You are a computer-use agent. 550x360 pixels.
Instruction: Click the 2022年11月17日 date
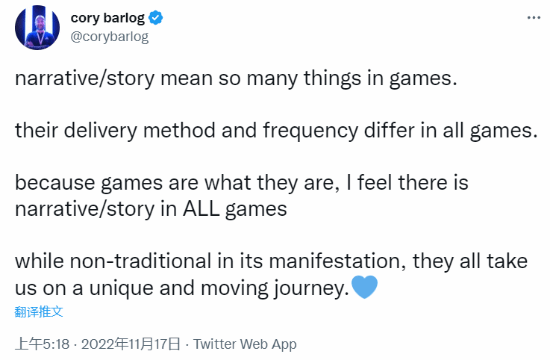point(131,344)
